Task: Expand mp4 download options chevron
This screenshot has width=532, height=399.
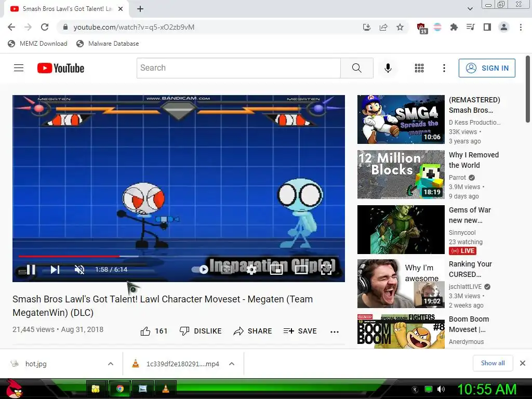Action: point(232,364)
